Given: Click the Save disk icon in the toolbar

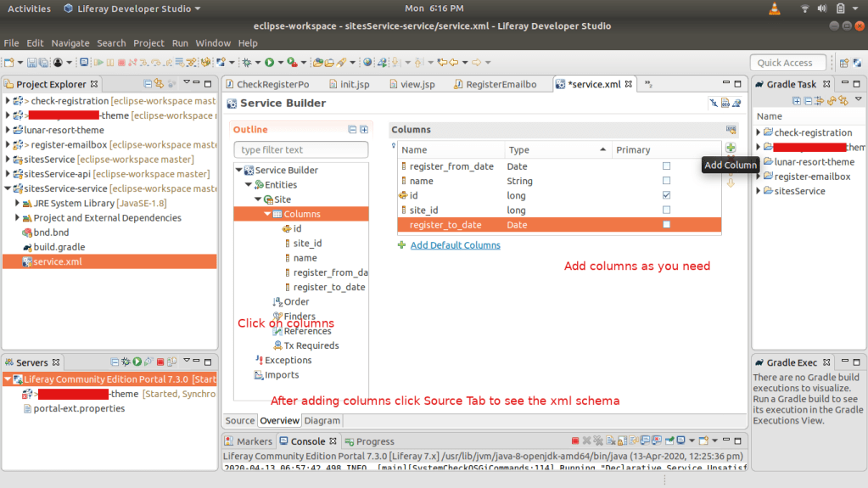Looking at the screenshot, I should click(31, 63).
